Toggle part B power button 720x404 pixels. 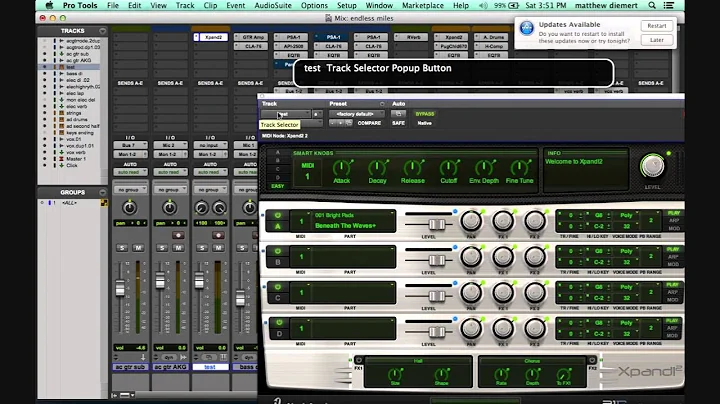point(278,251)
